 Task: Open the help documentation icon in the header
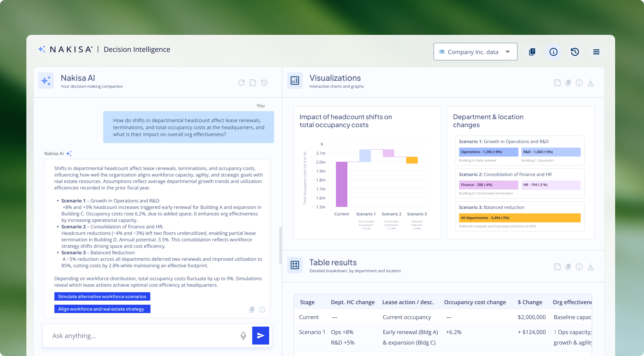pos(532,52)
